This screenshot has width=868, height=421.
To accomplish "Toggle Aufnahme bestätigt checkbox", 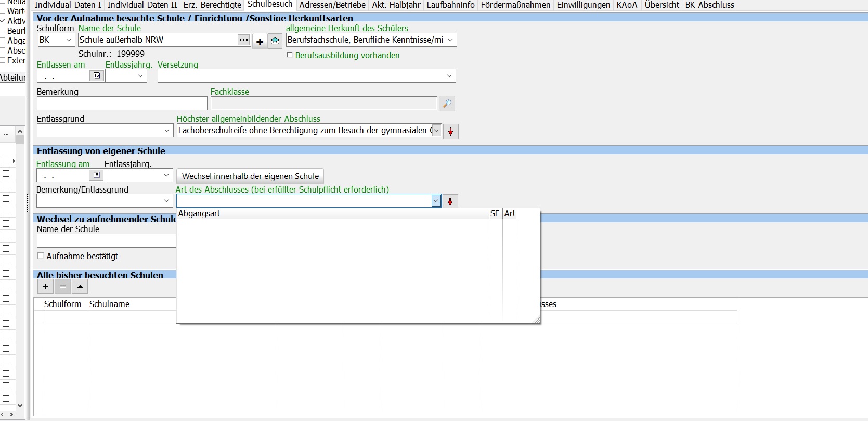I will (x=41, y=256).
